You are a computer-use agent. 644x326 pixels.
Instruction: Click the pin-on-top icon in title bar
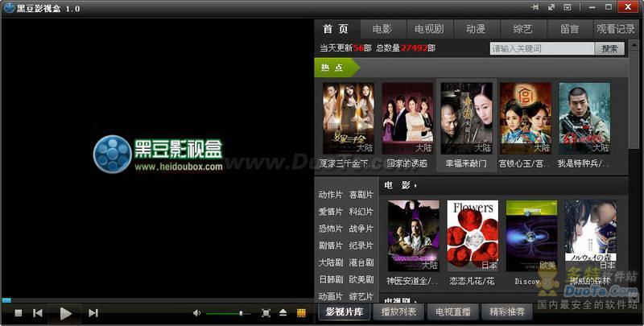click(534, 7)
